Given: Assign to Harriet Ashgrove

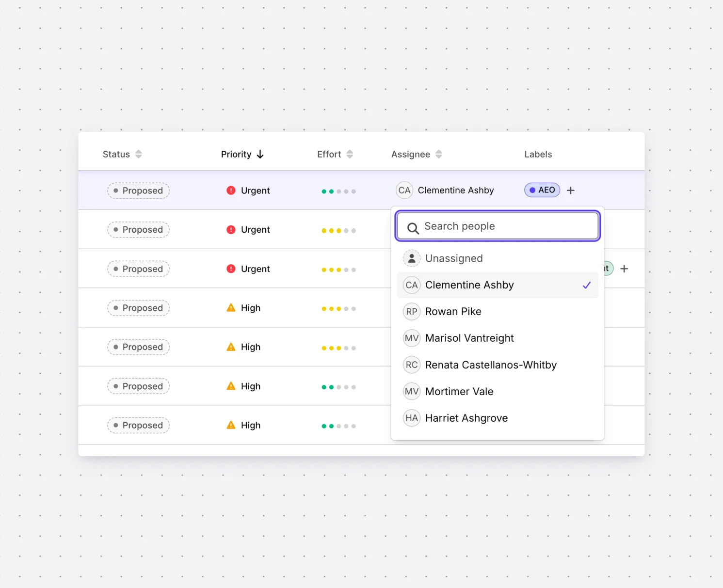Looking at the screenshot, I should tap(498, 418).
